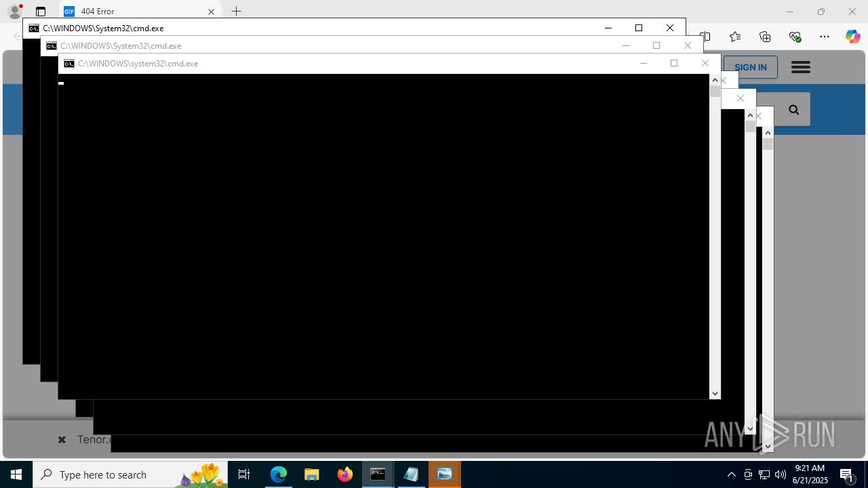Viewport: 868px width, 488px height.
Task: Click the front cmd.exe title bar text
Action: (138, 64)
